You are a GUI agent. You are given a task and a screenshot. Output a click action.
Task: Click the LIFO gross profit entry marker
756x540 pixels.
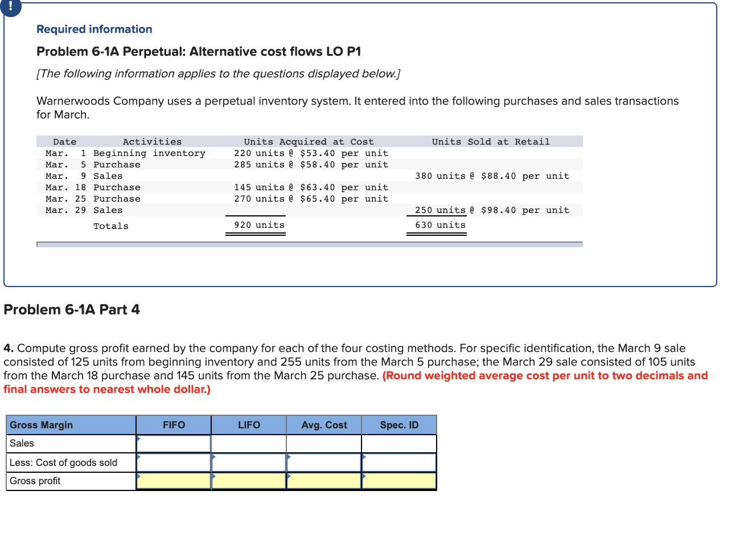click(213, 477)
